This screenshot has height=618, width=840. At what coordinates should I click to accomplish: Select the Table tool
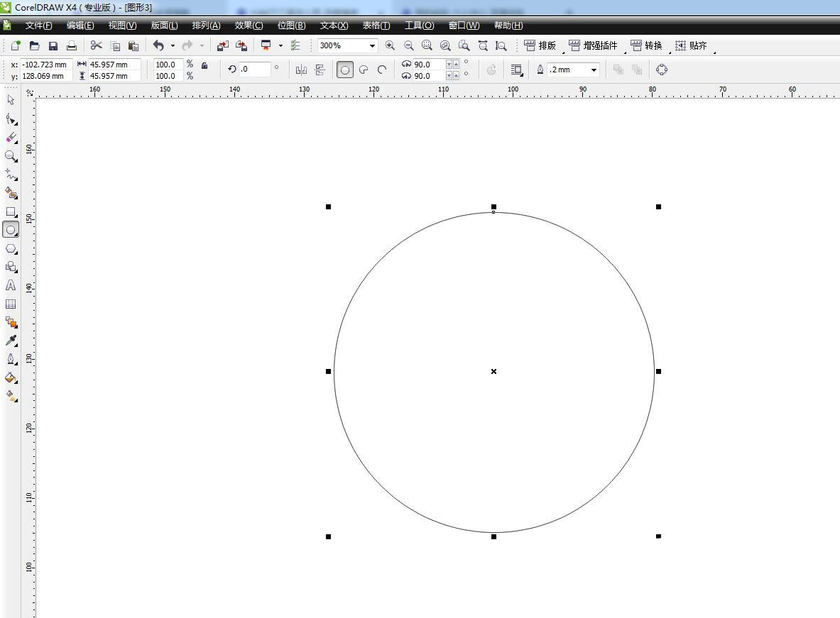click(11, 304)
